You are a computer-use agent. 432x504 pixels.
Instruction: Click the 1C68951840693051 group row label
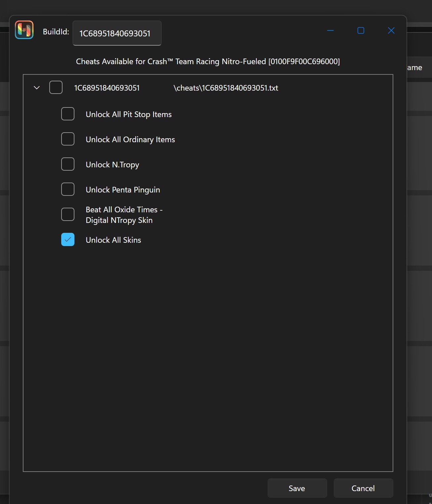pyautogui.click(x=107, y=88)
